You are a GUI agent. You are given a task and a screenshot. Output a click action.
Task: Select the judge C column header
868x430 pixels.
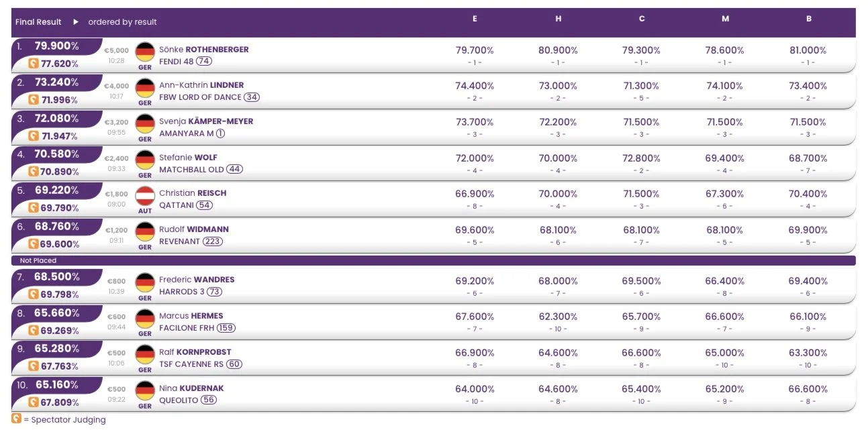pos(642,19)
